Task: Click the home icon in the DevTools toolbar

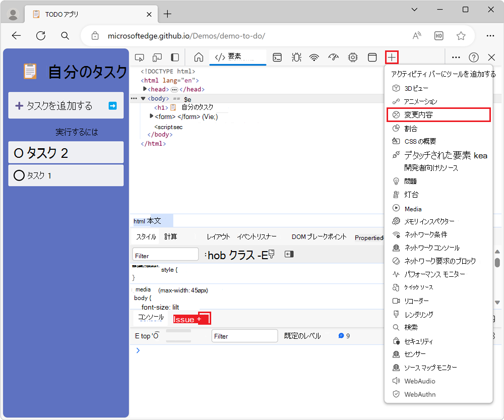Action: pyautogui.click(x=198, y=57)
